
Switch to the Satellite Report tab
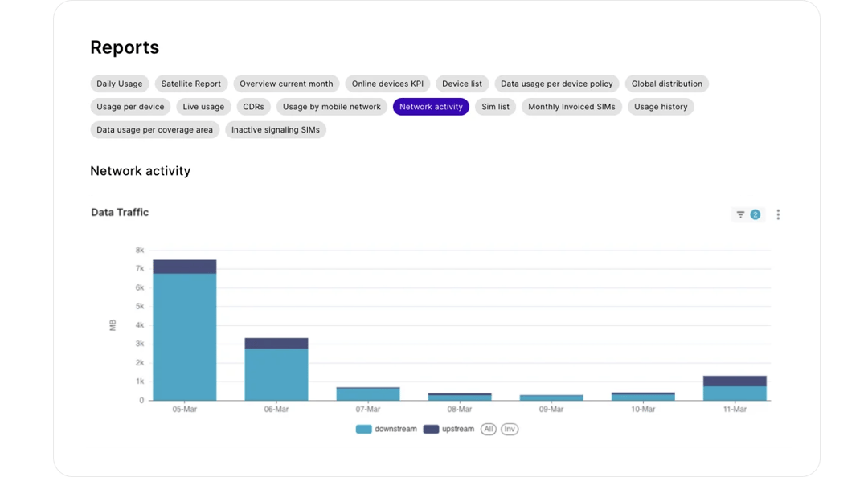191,84
